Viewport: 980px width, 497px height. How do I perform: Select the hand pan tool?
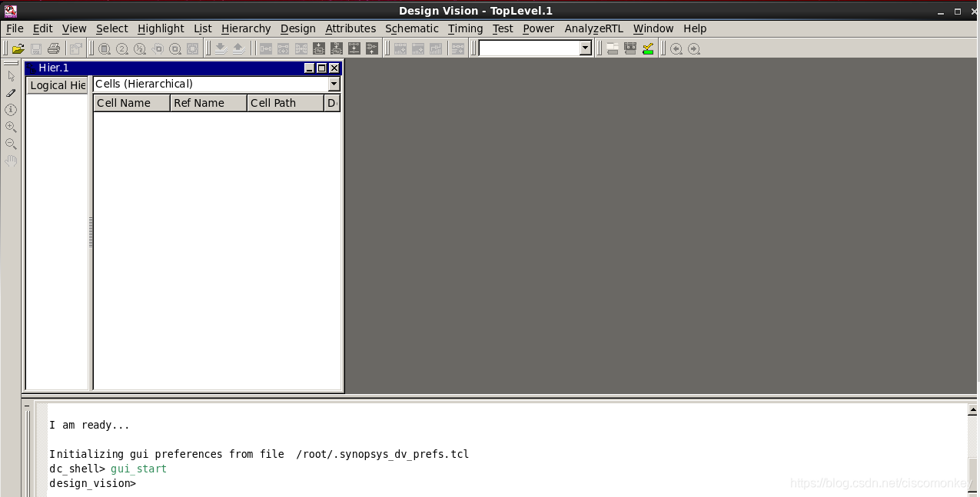[11, 161]
